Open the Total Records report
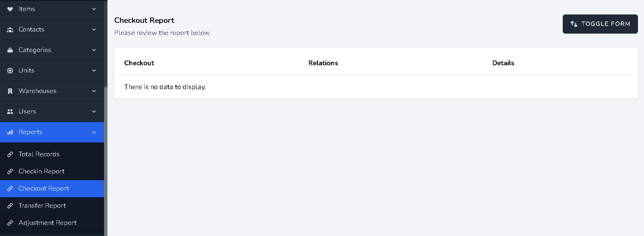The width and height of the screenshot is (644, 236). [x=39, y=154]
